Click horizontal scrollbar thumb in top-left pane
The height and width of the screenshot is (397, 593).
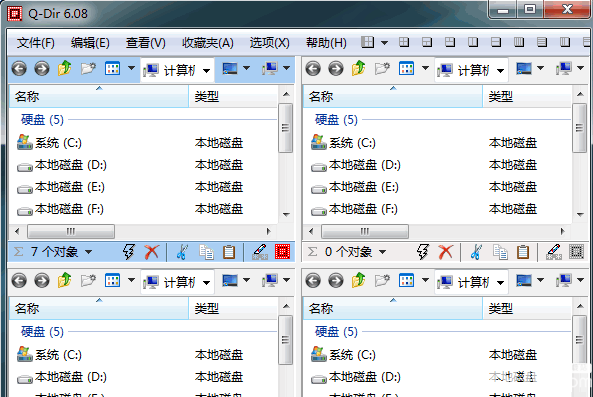pos(71,231)
